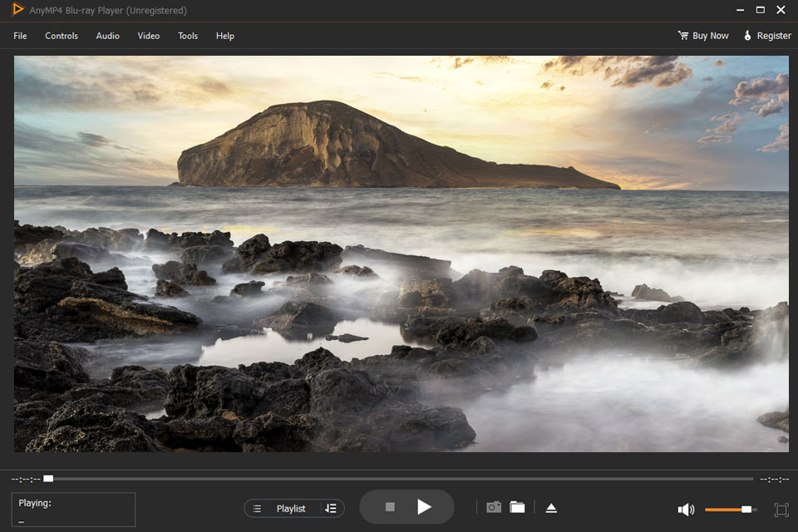Click the playlist list icon
798x532 pixels.
tap(257, 509)
